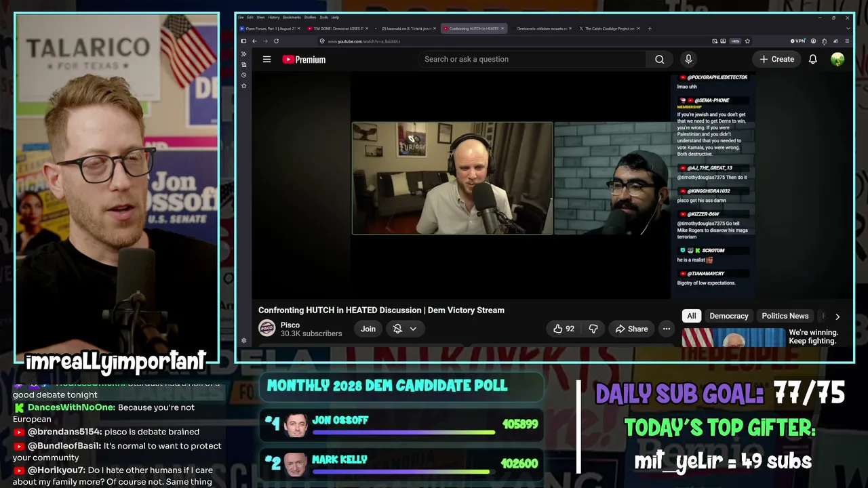
Task: Click the Create button
Action: point(776,60)
